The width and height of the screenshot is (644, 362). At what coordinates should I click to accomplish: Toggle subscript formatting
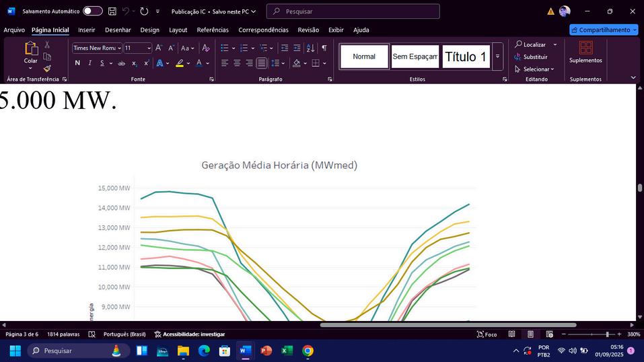(x=135, y=63)
